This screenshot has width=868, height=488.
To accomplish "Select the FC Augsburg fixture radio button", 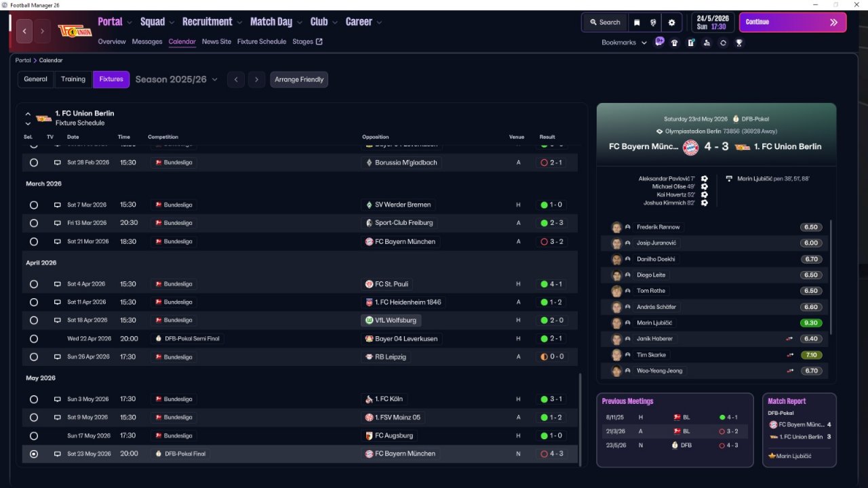I will 34,436.
